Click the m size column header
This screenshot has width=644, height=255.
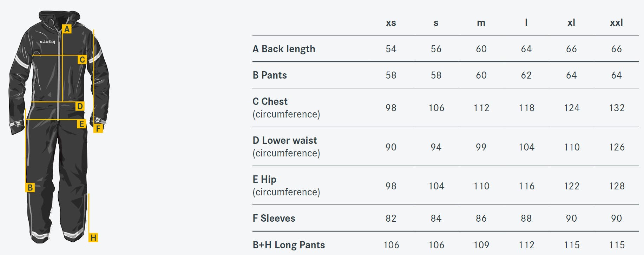pyautogui.click(x=481, y=23)
